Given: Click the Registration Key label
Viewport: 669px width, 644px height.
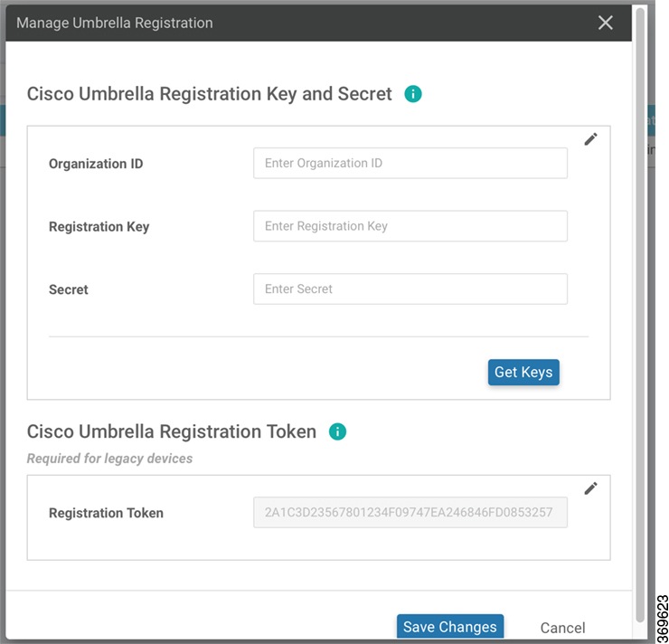Looking at the screenshot, I should click(99, 227).
